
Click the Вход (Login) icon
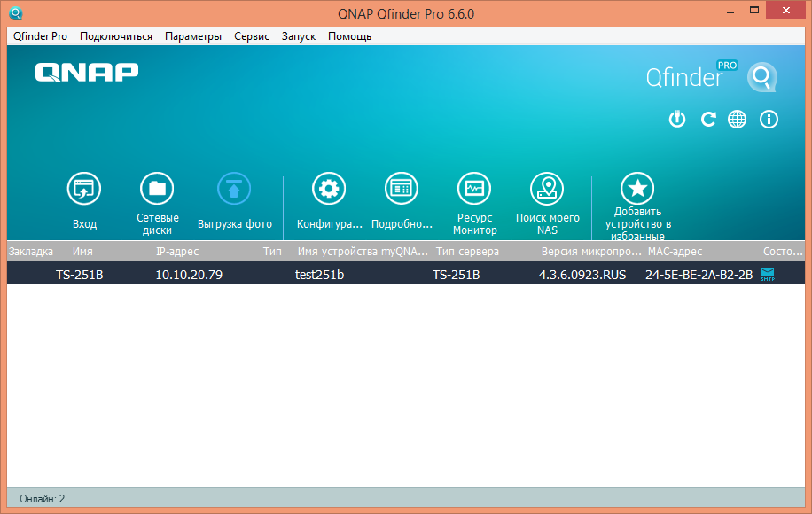(84, 189)
